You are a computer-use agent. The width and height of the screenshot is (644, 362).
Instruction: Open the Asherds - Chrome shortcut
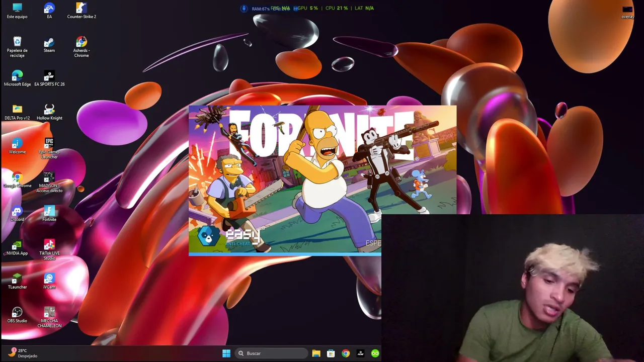[x=82, y=47]
